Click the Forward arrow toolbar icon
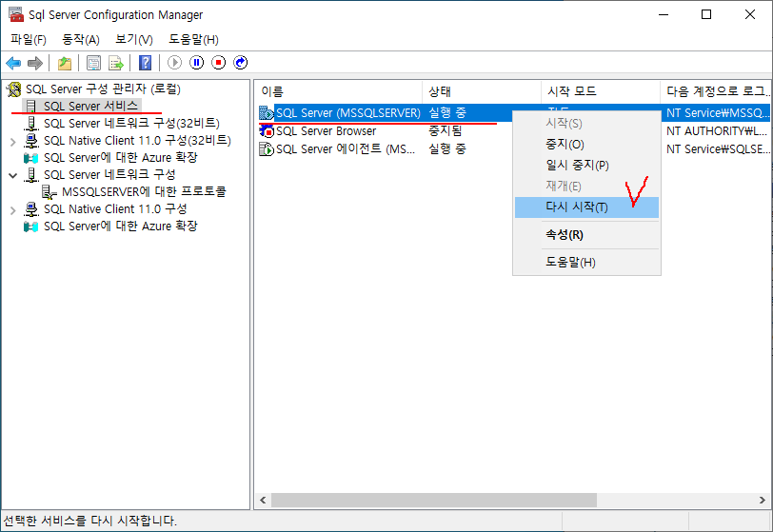The image size is (773, 532). click(35, 63)
